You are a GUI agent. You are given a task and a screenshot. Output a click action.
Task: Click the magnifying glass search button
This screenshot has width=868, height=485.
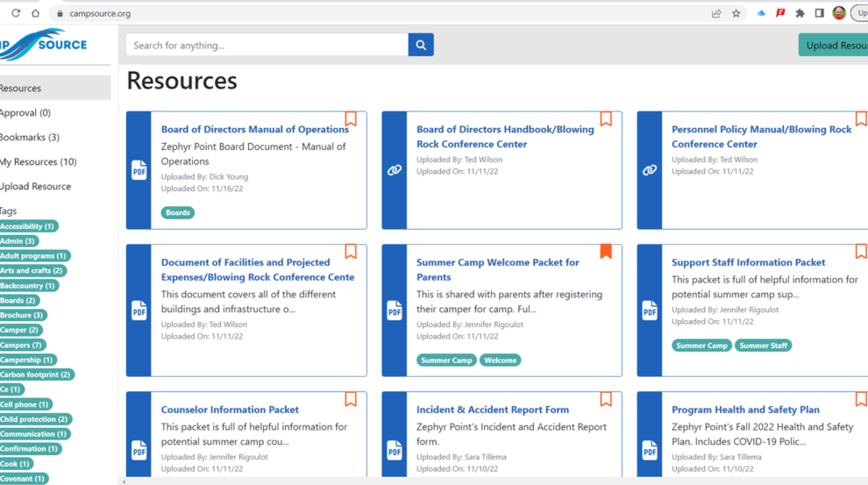(421, 46)
